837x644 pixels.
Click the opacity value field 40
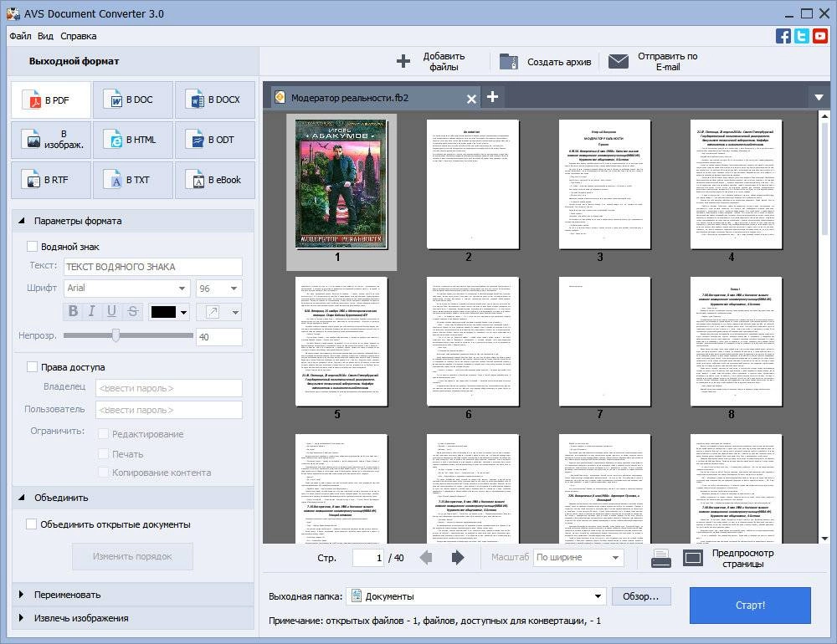tap(218, 337)
